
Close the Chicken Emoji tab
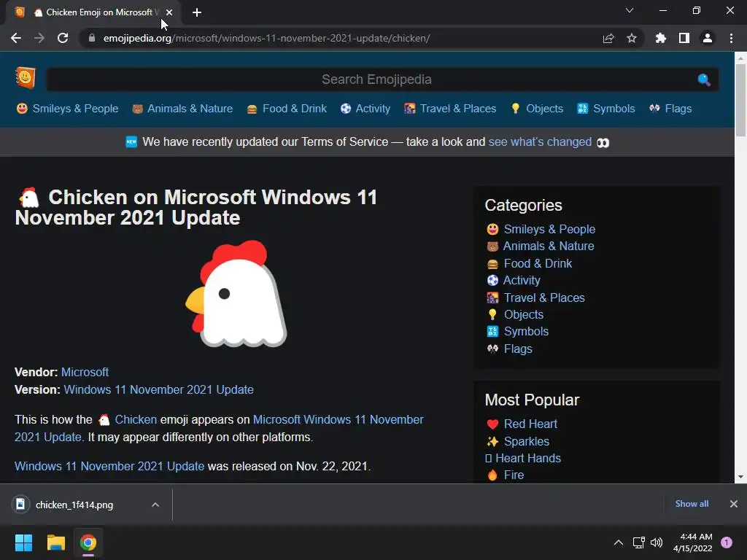(169, 12)
